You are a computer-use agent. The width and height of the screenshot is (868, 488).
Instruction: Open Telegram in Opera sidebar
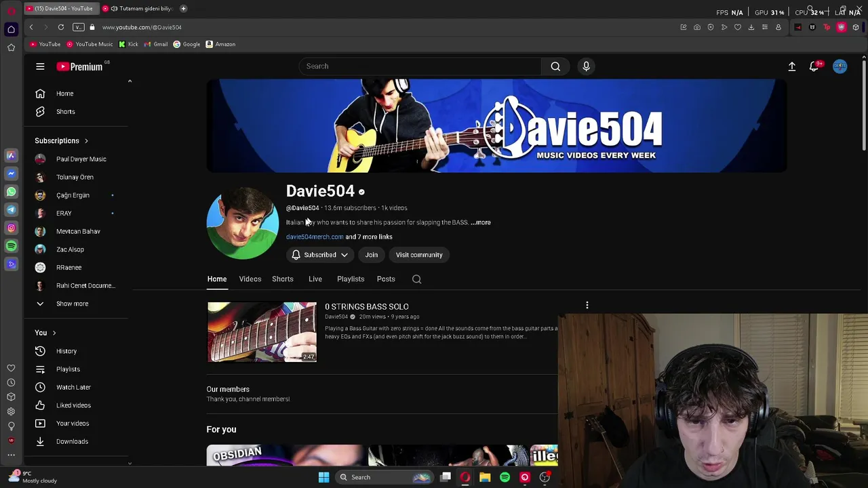11,210
